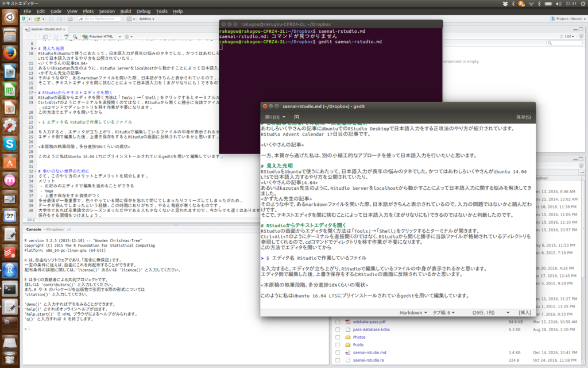Open the Plots menu in RStudio
The image size is (588, 368).
pos(88,11)
